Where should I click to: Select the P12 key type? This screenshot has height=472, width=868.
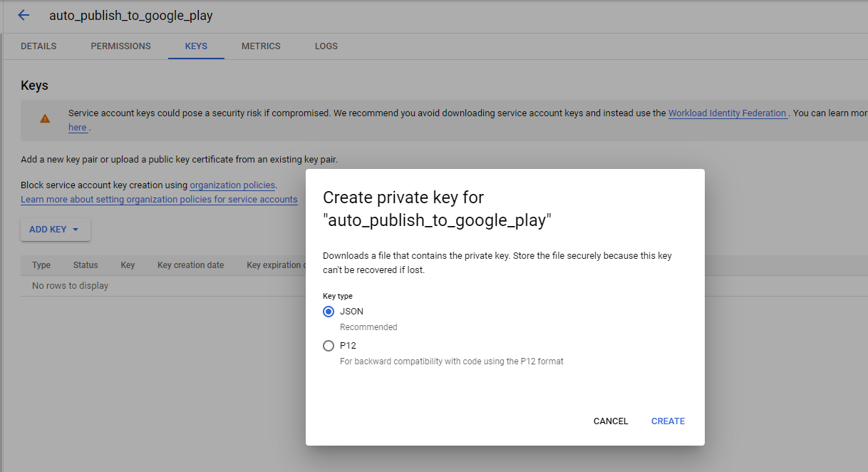329,346
